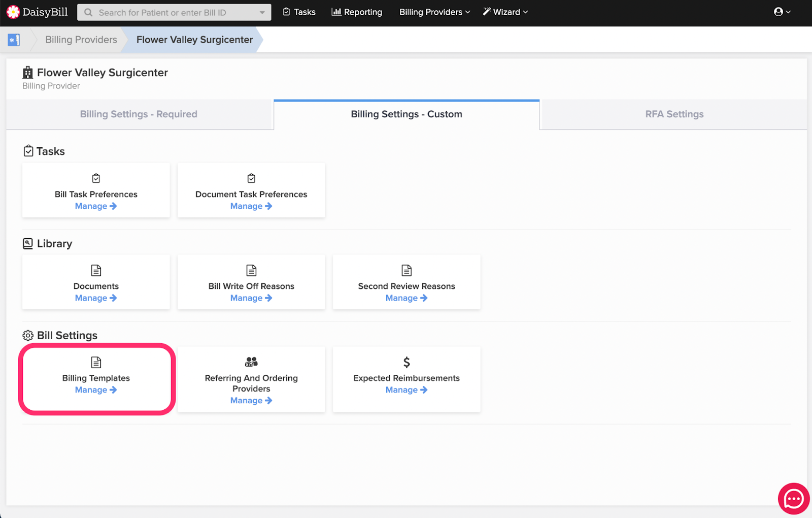Screen dimensions: 812x518
Task: Click the Bill Settings gear icon
Action: click(28, 335)
